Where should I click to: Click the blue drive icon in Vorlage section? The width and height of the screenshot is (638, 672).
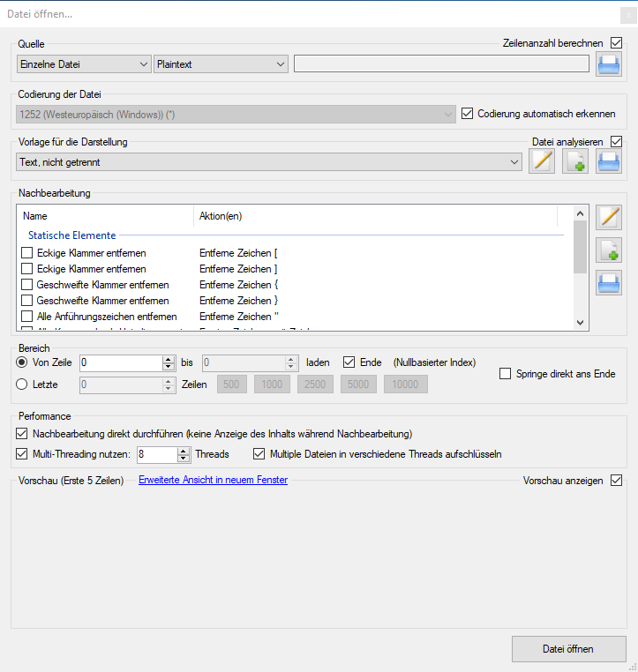(x=608, y=161)
